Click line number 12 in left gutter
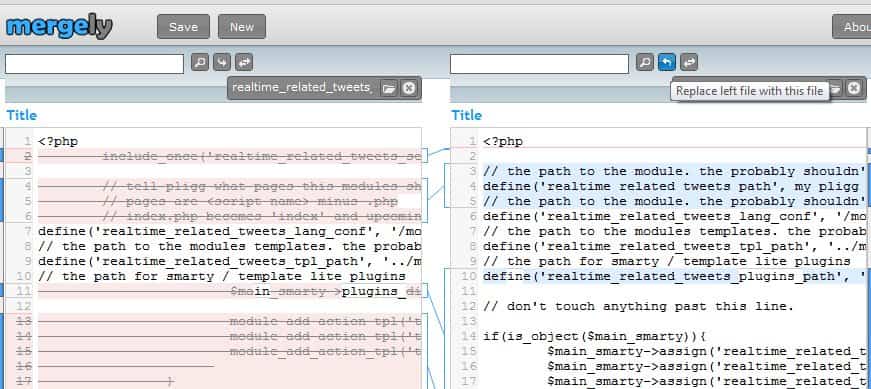The height and width of the screenshot is (389, 871). tap(24, 307)
